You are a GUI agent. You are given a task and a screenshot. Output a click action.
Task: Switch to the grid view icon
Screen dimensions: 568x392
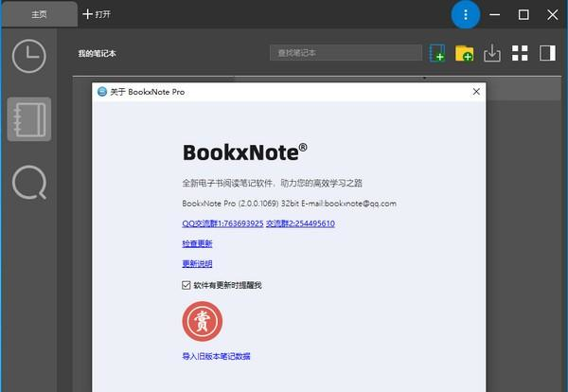pos(520,53)
